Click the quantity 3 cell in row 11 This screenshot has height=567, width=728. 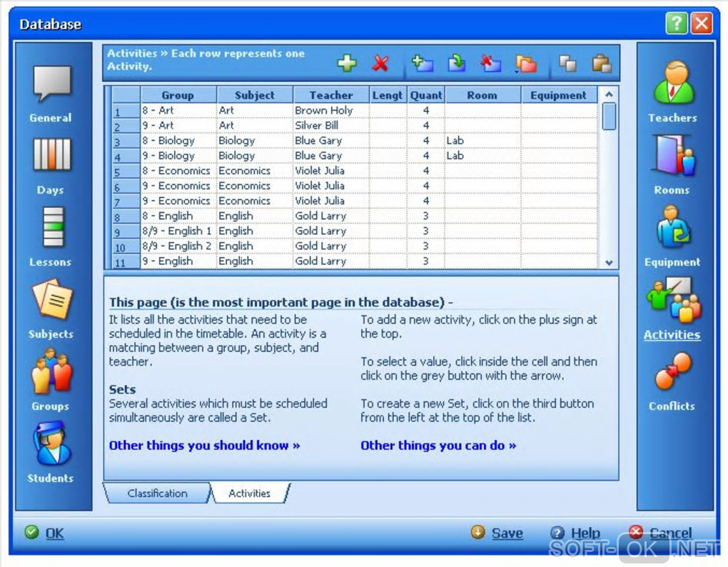pyautogui.click(x=426, y=261)
